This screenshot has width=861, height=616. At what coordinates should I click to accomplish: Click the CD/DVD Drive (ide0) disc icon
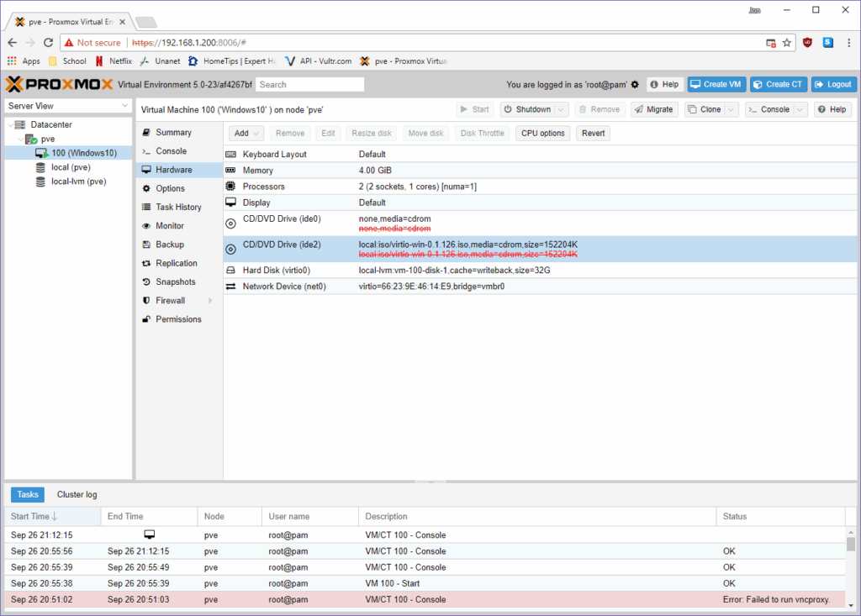[230, 224]
